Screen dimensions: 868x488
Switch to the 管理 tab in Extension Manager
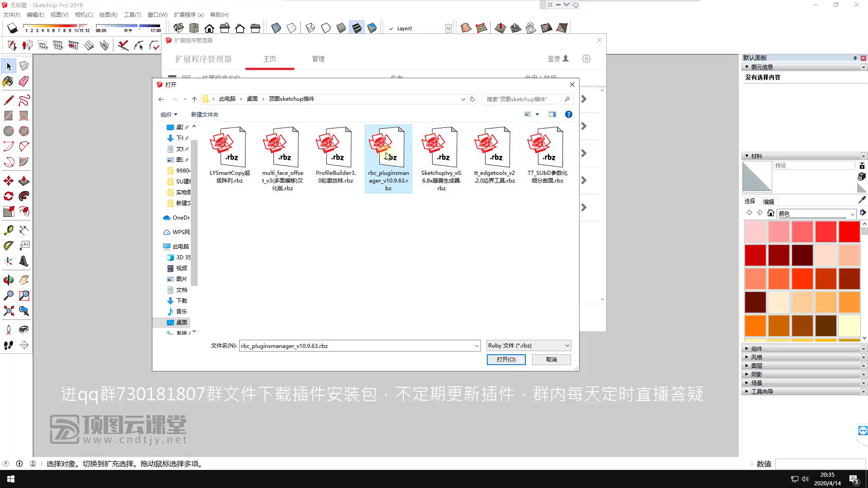tap(318, 59)
